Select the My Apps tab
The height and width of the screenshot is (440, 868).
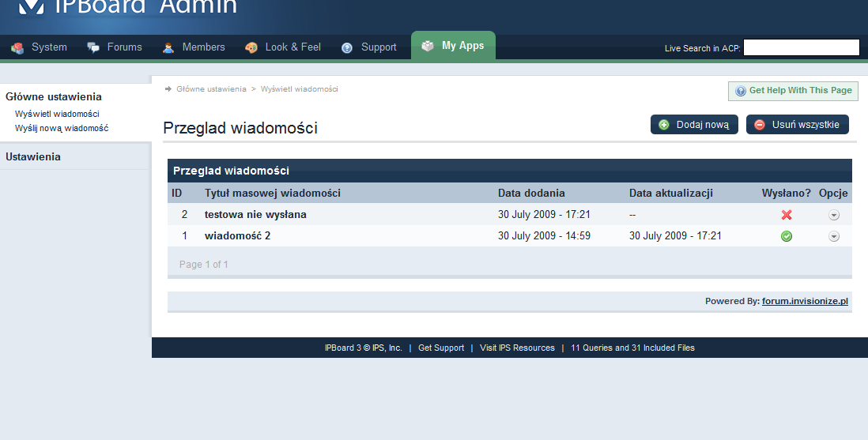point(453,45)
